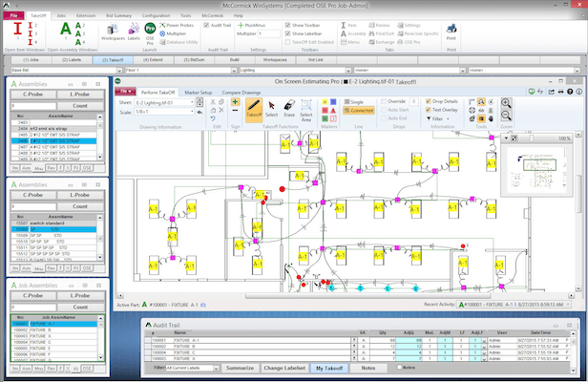Screen dimensions: 588x382
Task: Select the green H marker
Action: (325, 118)
